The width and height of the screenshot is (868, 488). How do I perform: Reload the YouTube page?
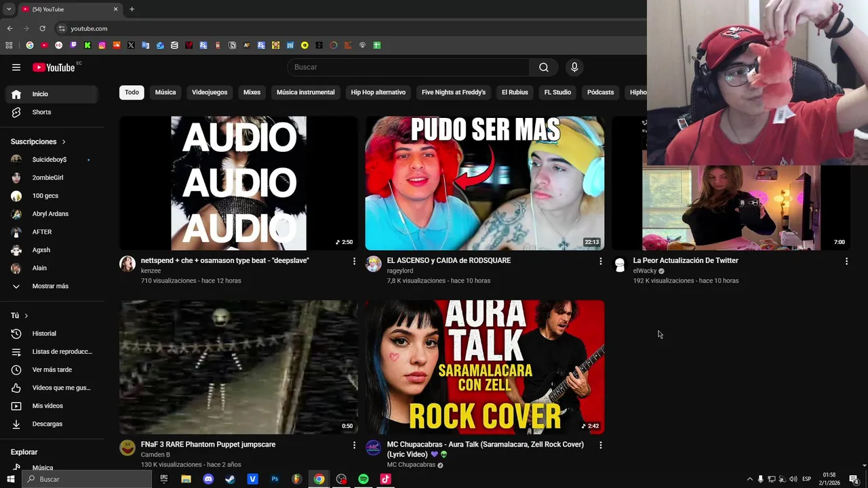tap(42, 28)
